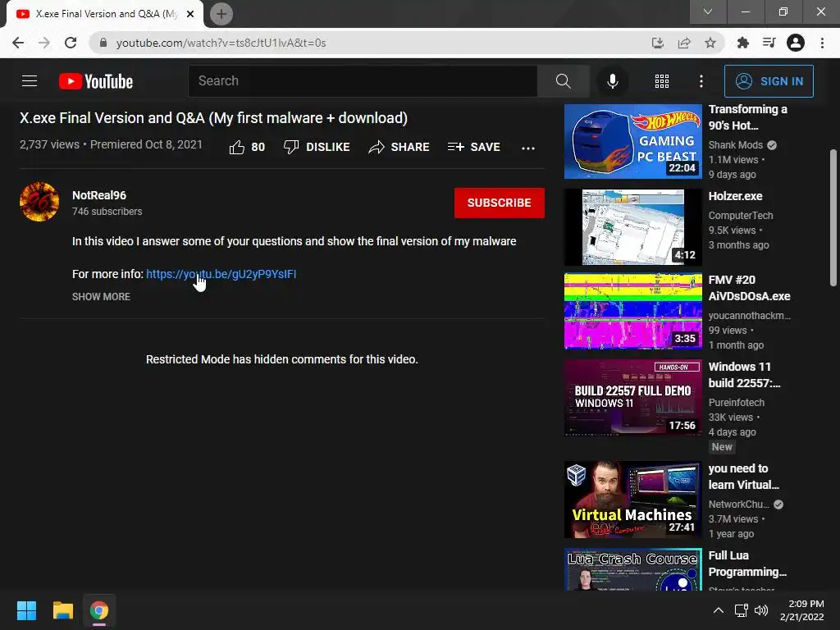Screen dimensions: 840x630
Task: Bookmark this page with star icon
Action: pyautogui.click(x=710, y=43)
